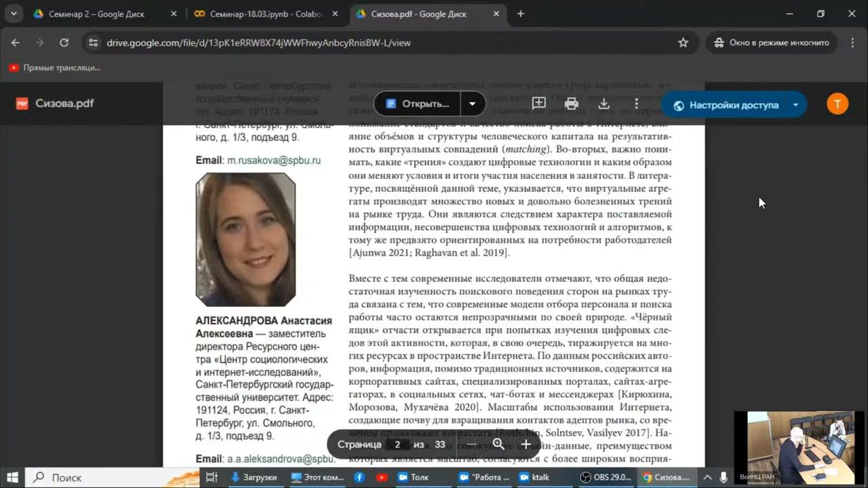
Task: Open the Facebook taskbar icon
Action: point(360,477)
